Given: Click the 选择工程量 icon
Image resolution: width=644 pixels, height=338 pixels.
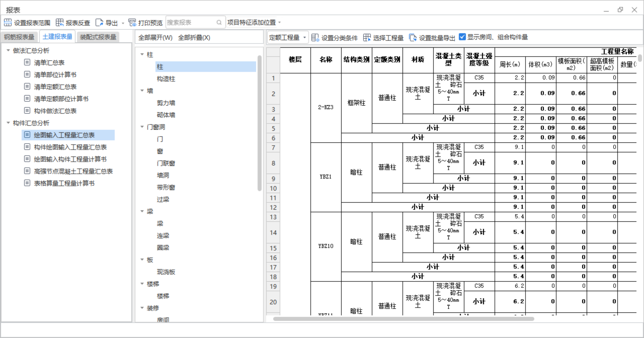Looking at the screenshot, I should pos(367,38).
